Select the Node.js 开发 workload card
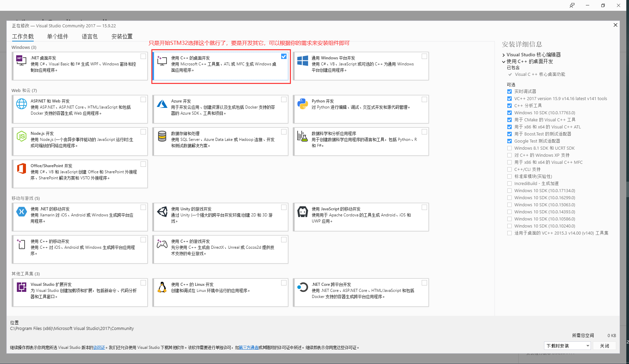The image size is (629, 364). pos(80,142)
